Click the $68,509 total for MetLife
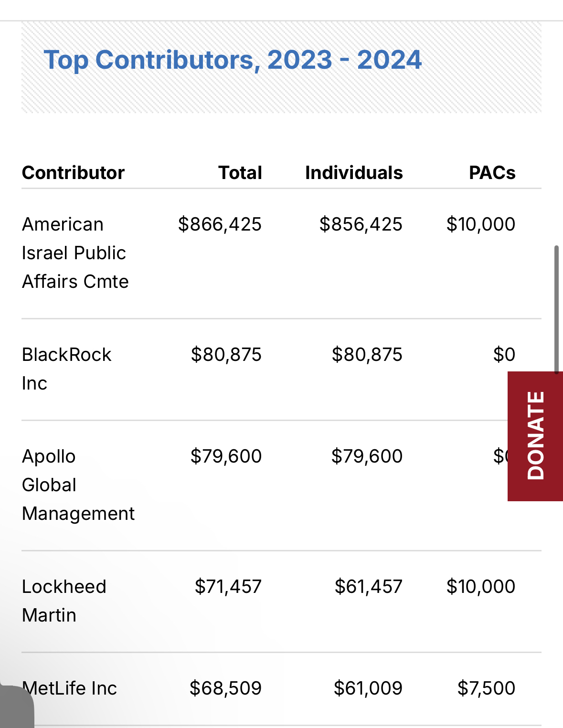Image resolution: width=563 pixels, height=728 pixels. pyautogui.click(x=225, y=688)
